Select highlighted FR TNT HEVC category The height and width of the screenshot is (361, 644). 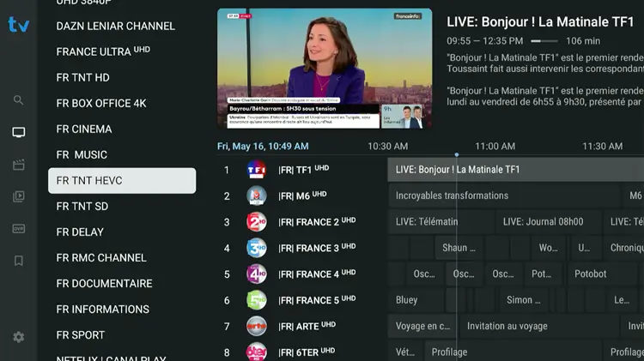pos(122,180)
